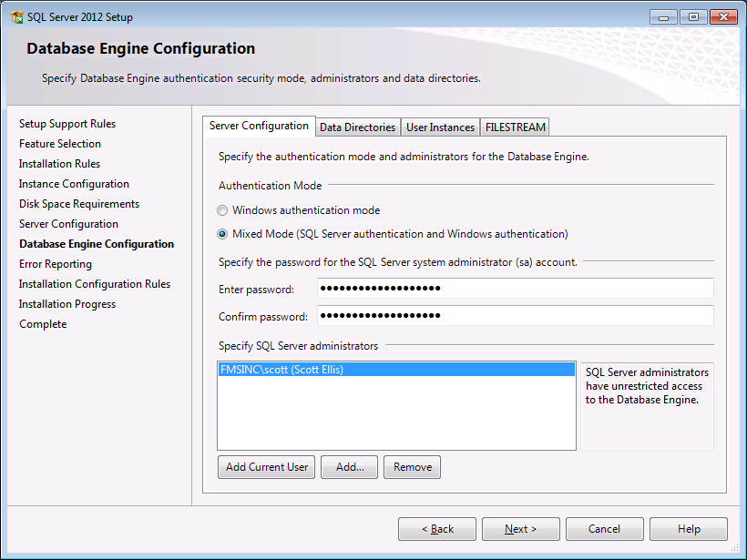747x560 pixels.
Task: Select Windows authentication mode
Action: tap(222, 209)
